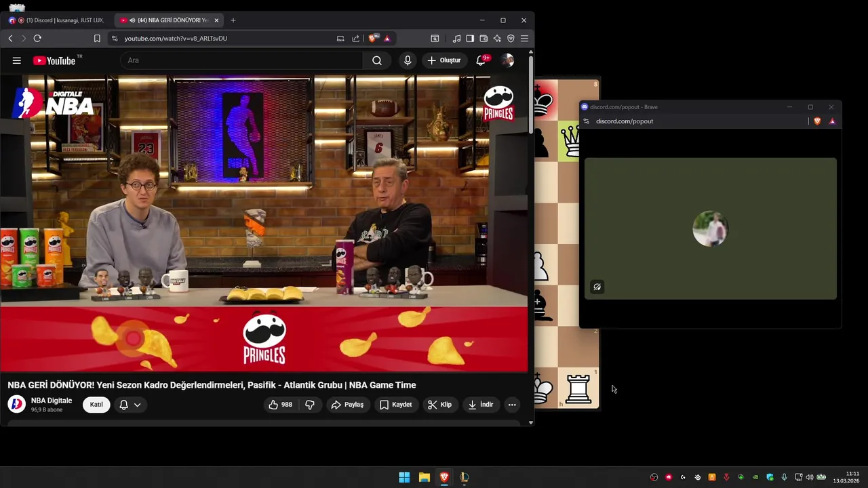
Task: Click the video player to pause
Action: click(264, 224)
